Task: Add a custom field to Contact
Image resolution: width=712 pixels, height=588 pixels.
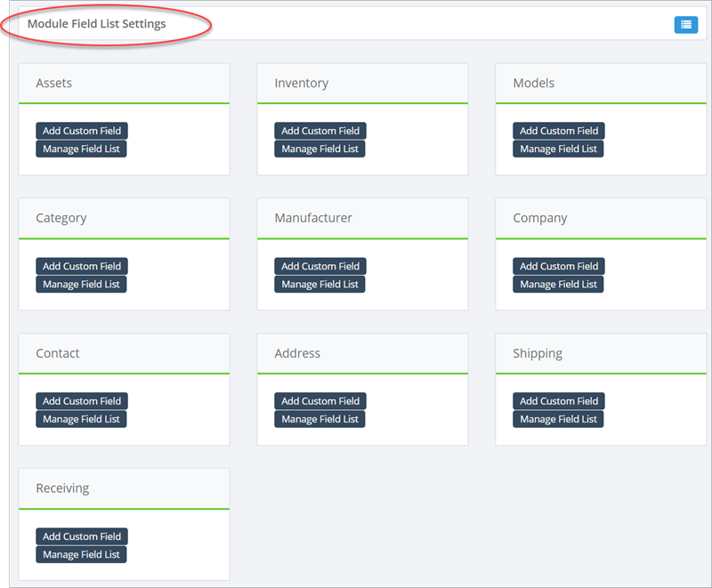Action: [82, 401]
